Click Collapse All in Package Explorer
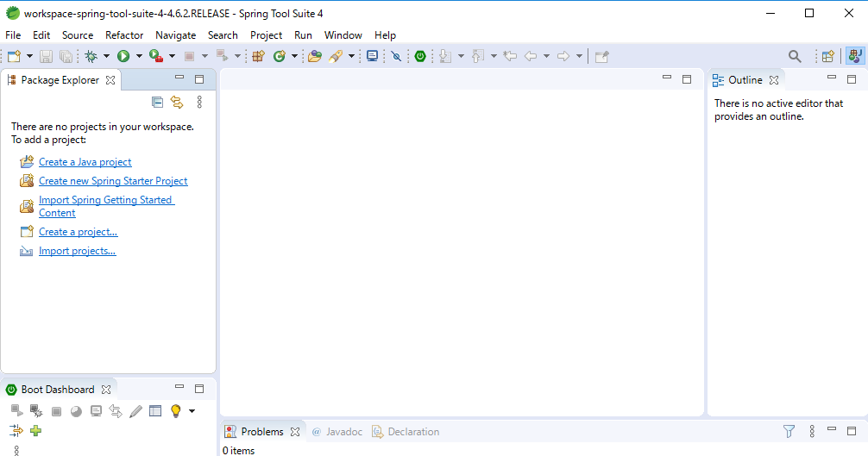 (157, 102)
